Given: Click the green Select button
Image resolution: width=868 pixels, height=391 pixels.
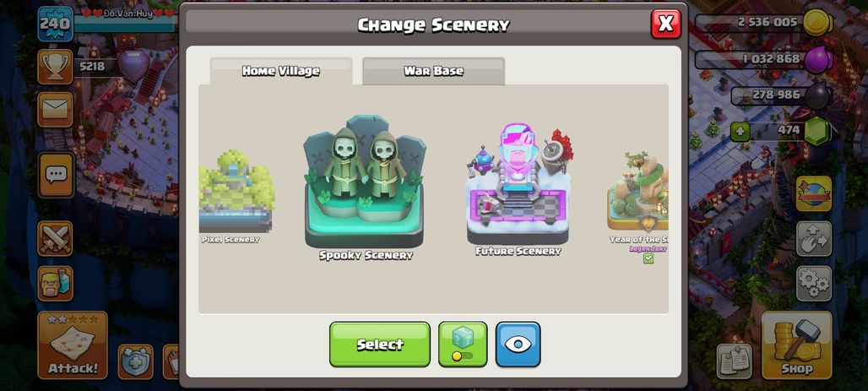Looking at the screenshot, I should click(380, 344).
